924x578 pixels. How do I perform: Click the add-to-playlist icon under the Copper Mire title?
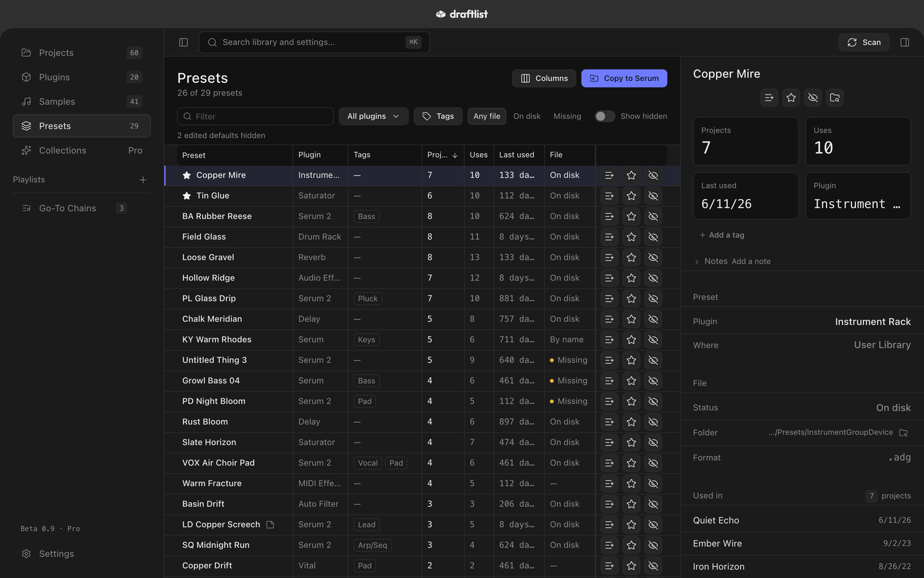pos(769,98)
